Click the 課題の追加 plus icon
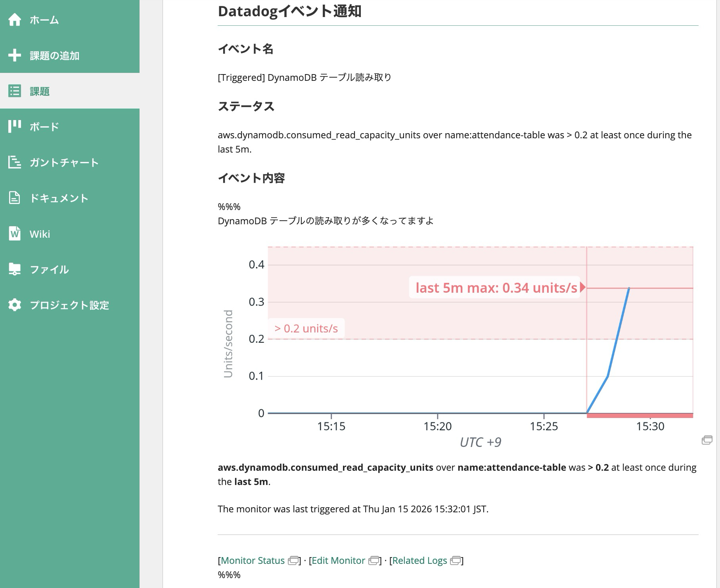This screenshot has width=720, height=588. point(15,56)
